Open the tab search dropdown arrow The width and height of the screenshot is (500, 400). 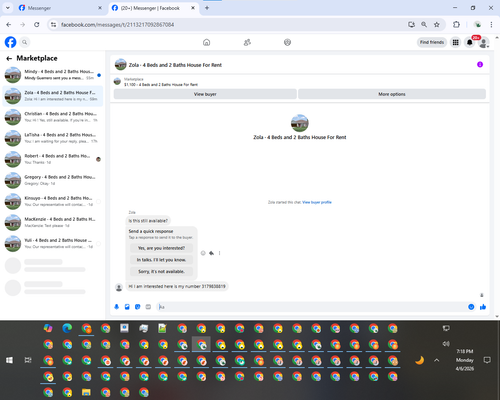(7, 8)
